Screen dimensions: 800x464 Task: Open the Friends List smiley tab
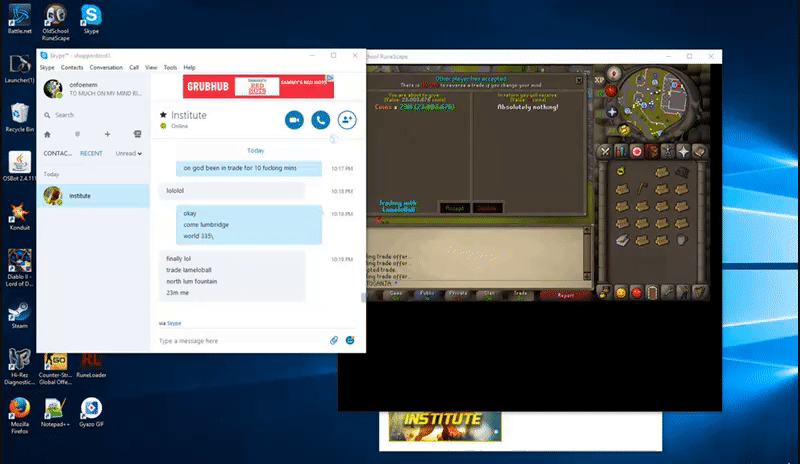coord(621,293)
